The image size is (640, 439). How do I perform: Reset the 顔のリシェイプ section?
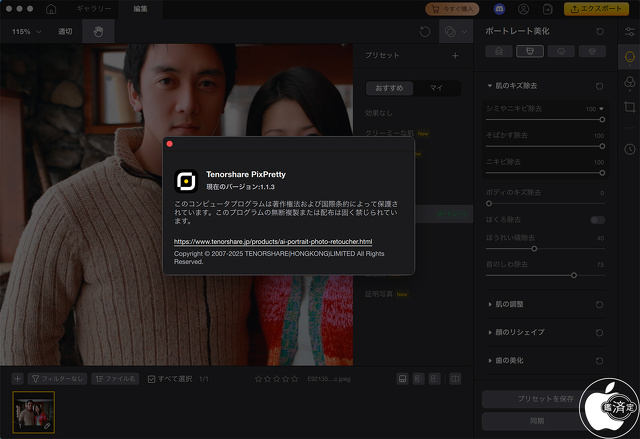(599, 333)
